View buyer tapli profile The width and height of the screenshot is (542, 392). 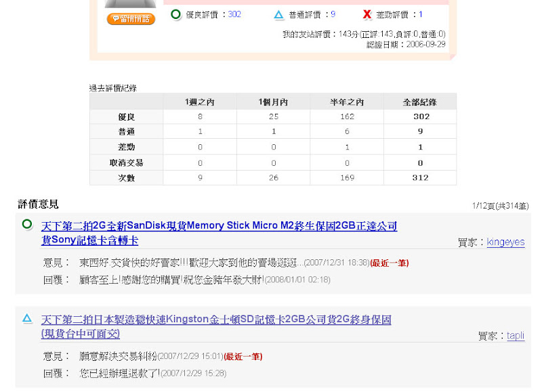(x=516, y=336)
